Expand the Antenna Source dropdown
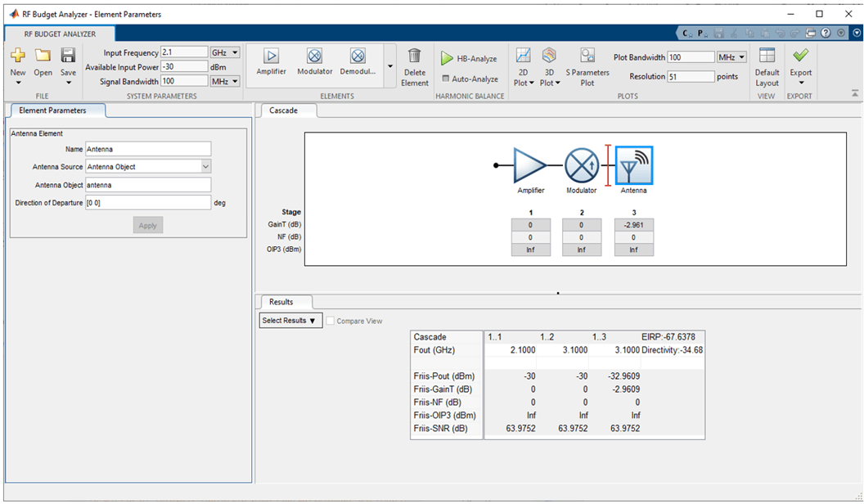This screenshot has height=504, width=864. [205, 167]
